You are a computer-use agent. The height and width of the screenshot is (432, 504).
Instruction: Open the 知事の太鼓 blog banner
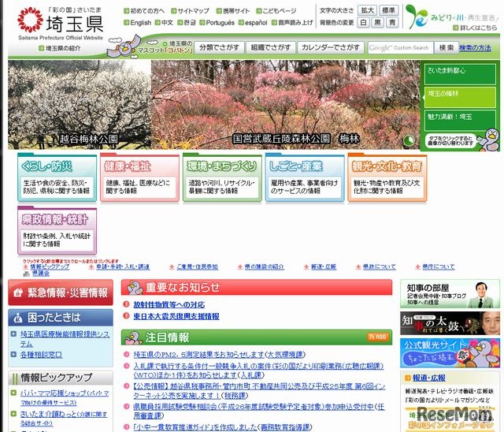[450, 323]
